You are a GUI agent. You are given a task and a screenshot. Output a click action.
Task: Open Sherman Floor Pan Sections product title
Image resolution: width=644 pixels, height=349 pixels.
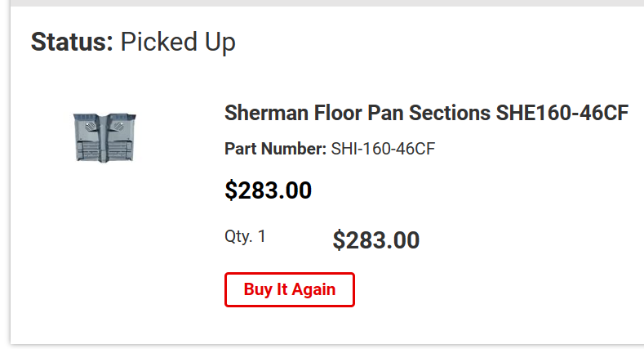pos(426,113)
